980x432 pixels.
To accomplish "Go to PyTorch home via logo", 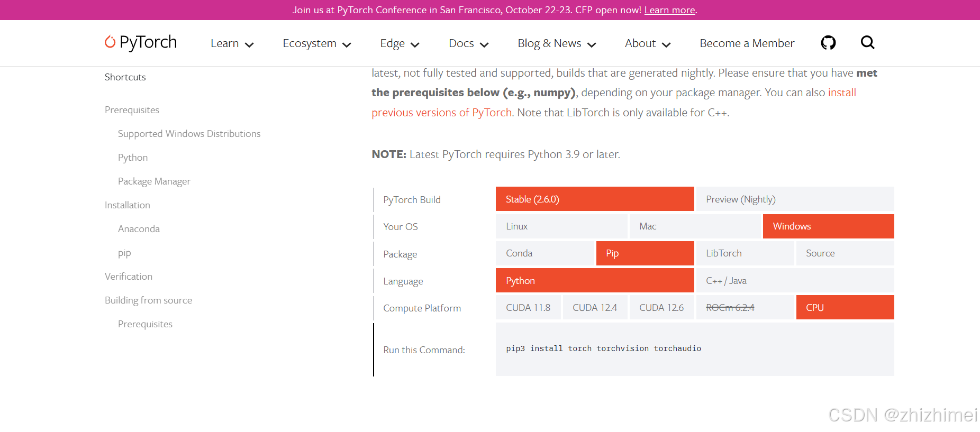I will 141,42.
